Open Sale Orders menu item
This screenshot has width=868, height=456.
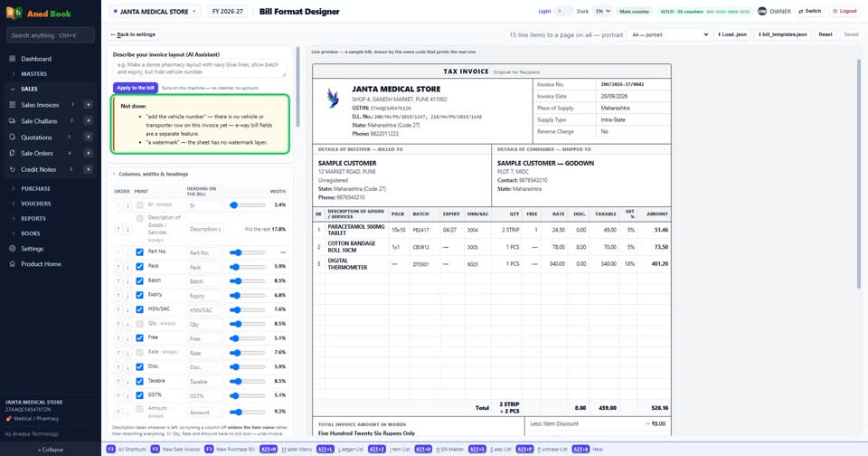[36, 153]
